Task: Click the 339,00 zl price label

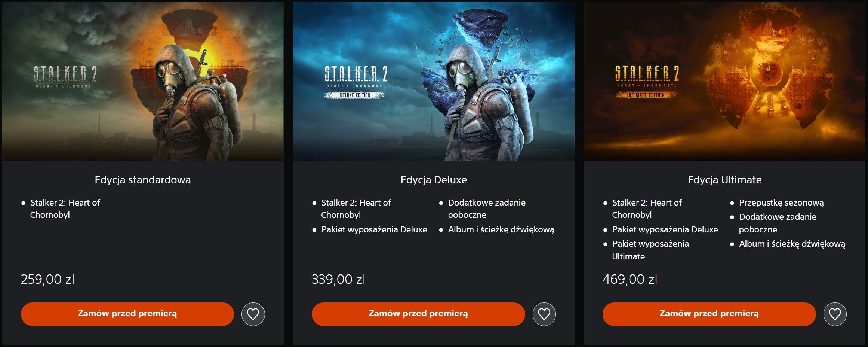Action: point(338,279)
